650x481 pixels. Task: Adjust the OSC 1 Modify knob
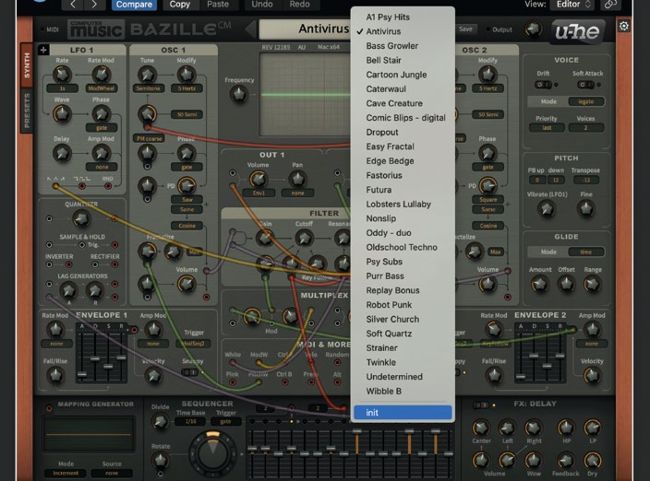coord(186,75)
